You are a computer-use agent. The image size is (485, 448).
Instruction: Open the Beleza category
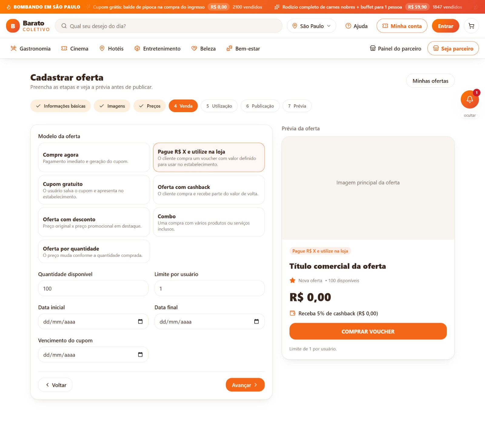pyautogui.click(x=203, y=48)
